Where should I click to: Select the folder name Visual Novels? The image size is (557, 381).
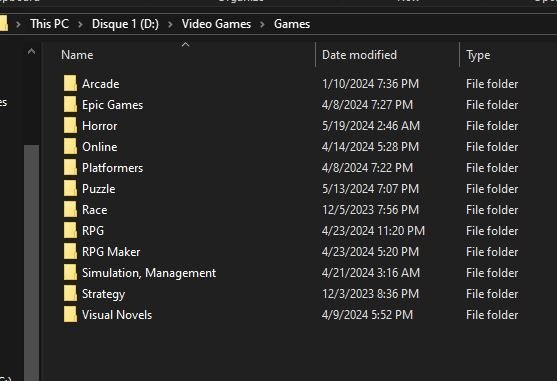click(117, 315)
